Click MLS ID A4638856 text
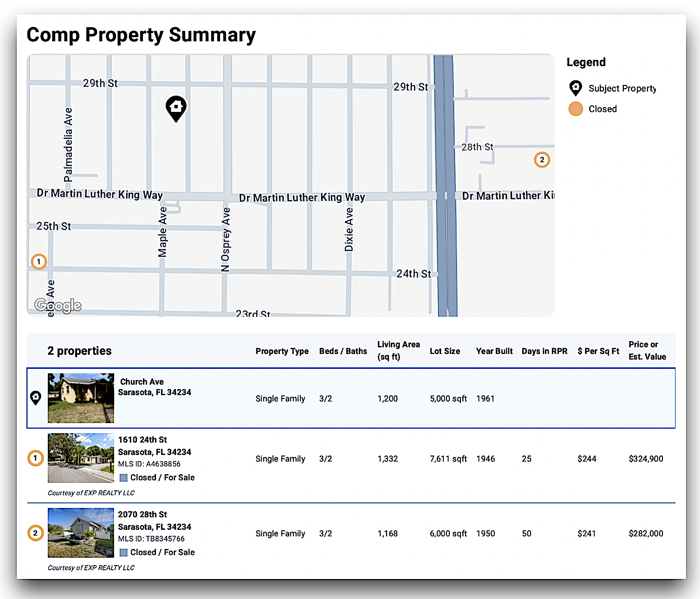The width and height of the screenshot is (700, 599). [149, 464]
